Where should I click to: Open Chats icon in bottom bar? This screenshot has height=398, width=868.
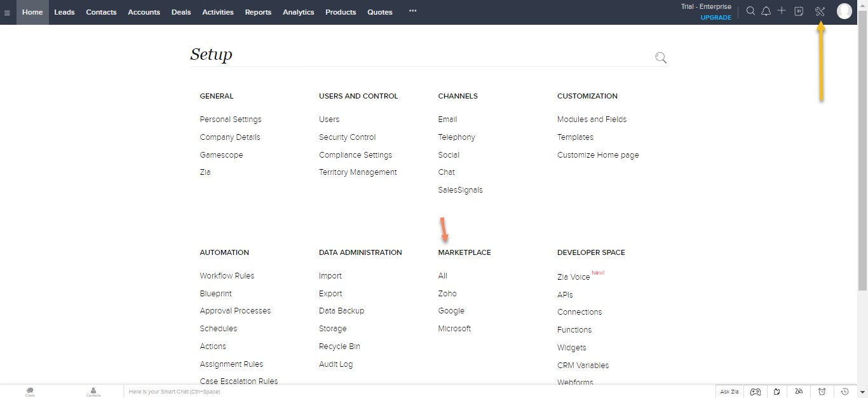pos(30,392)
